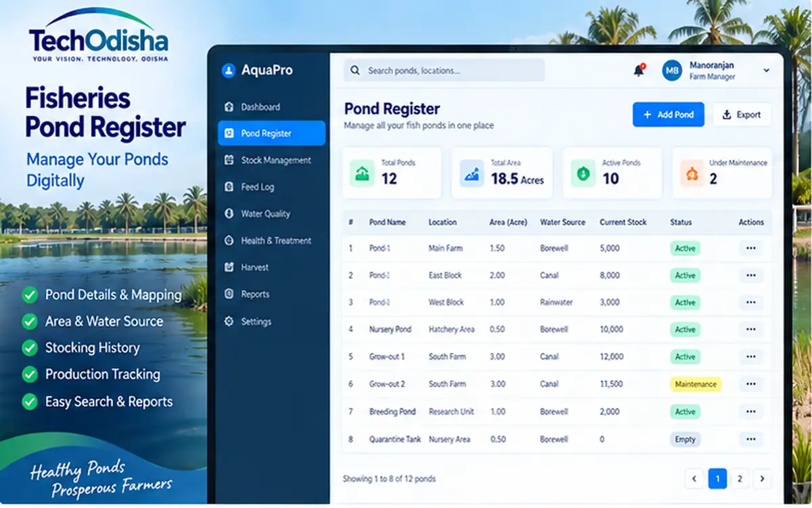Click the Location column header
812x508 pixels.
click(443, 222)
